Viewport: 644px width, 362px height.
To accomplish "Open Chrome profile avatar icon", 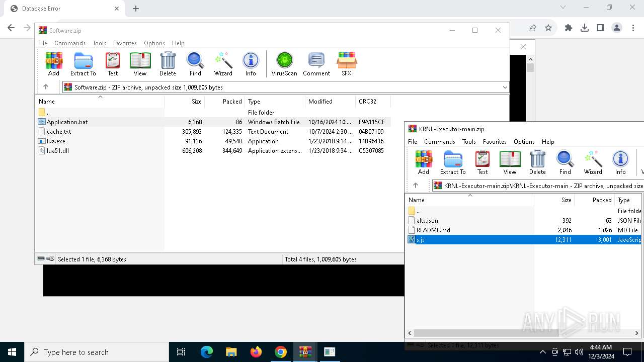I will pos(617,28).
